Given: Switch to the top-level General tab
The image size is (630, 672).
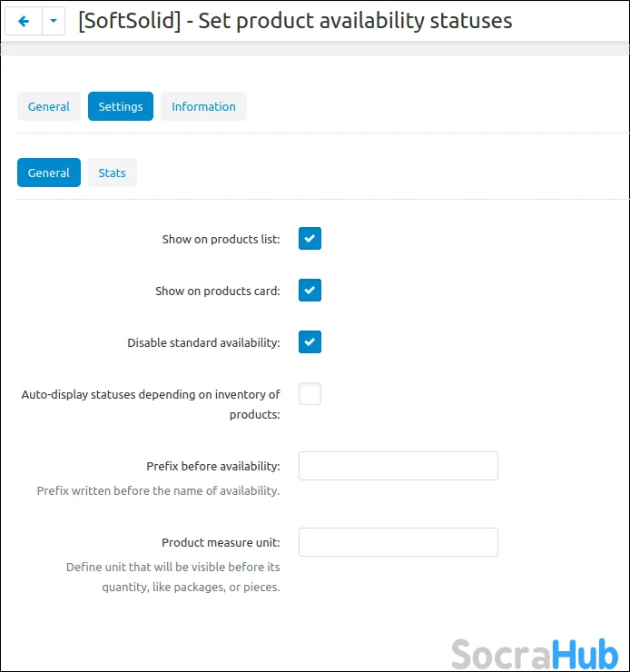Looking at the screenshot, I should 49,106.
